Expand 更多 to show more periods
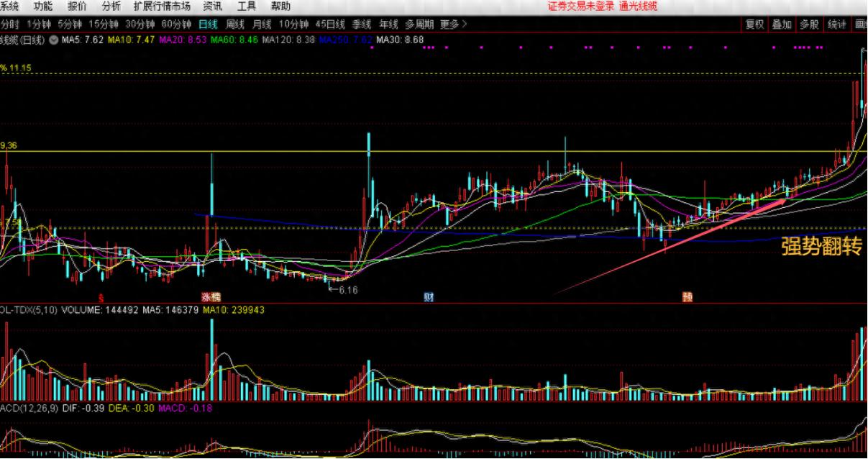 point(453,24)
